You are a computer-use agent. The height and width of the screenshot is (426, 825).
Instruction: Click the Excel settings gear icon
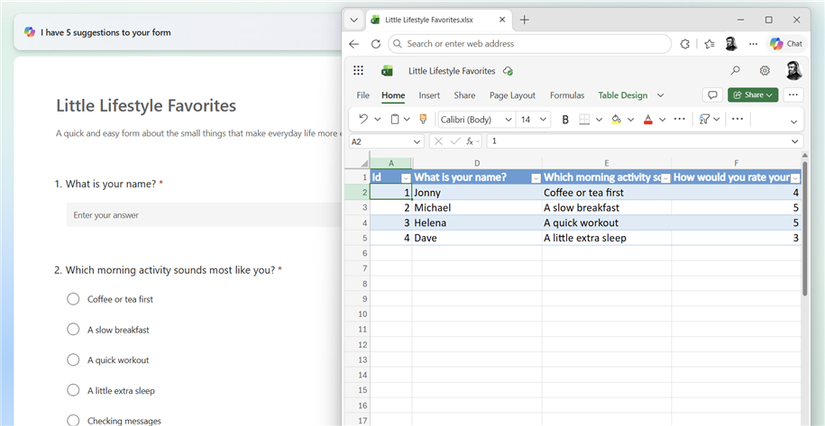tap(764, 70)
